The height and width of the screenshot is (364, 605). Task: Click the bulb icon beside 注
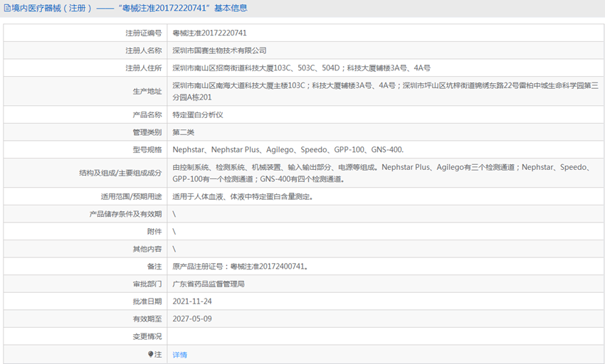click(x=150, y=354)
